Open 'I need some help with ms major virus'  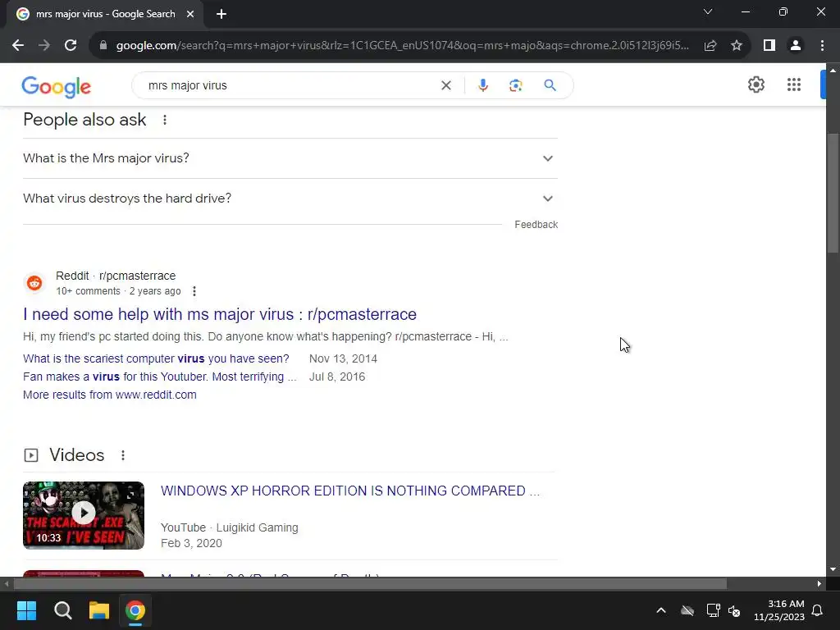coord(220,314)
